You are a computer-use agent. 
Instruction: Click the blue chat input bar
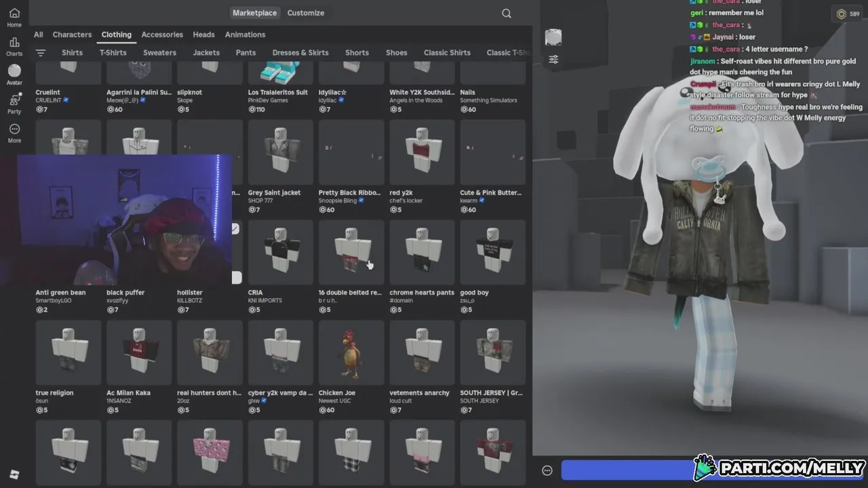click(x=627, y=470)
